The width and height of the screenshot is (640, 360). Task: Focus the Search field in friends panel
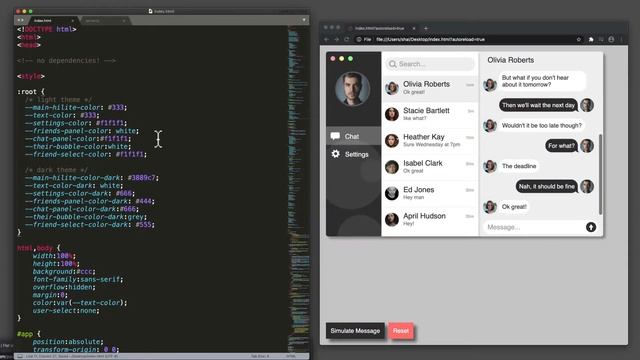point(430,64)
